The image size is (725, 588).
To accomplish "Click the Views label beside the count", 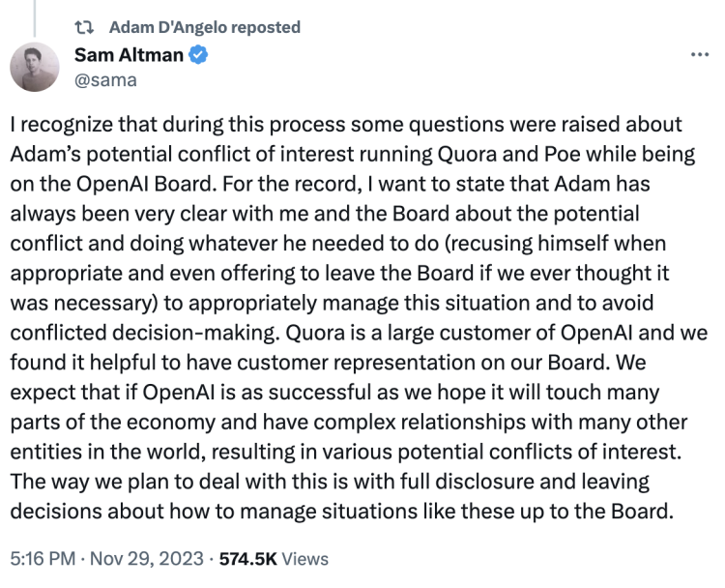I will click(x=305, y=558).
